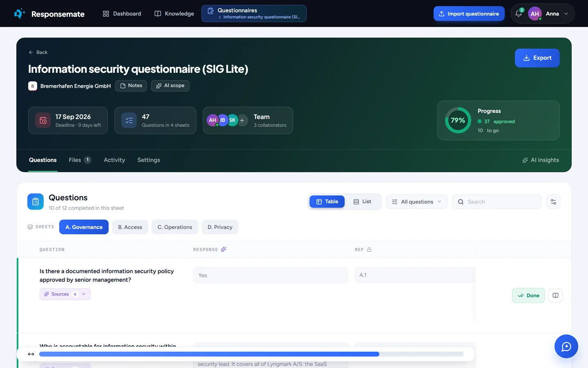
Task: Select the Questionnaires navigation tab
Action: tap(254, 13)
